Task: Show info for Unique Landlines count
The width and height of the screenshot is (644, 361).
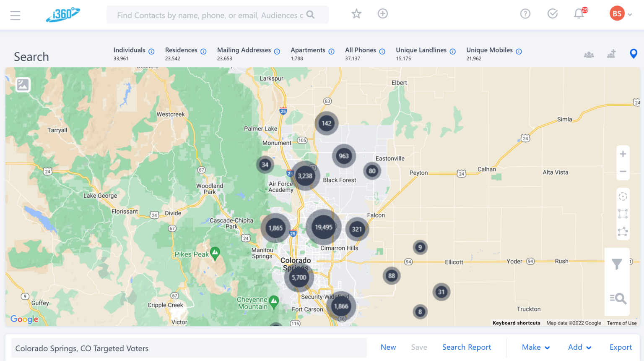Action: [453, 52]
